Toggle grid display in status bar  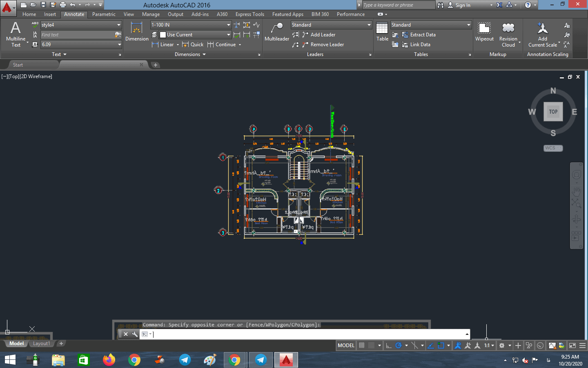pos(362,346)
